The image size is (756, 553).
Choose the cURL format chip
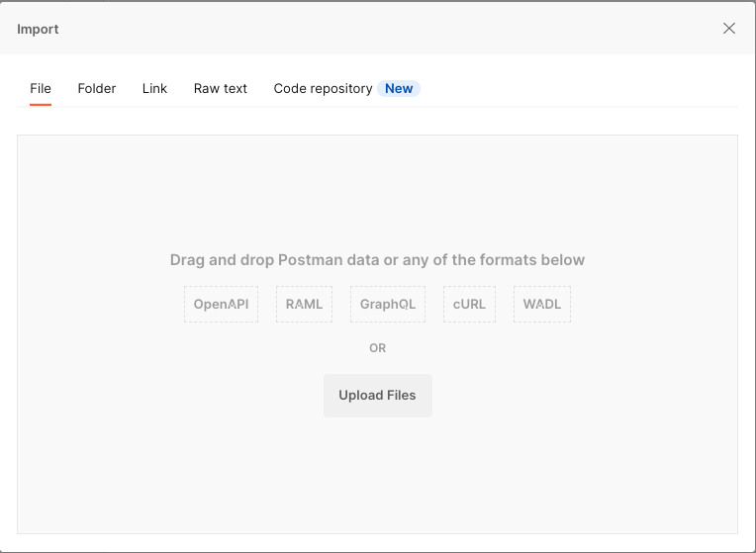(469, 304)
